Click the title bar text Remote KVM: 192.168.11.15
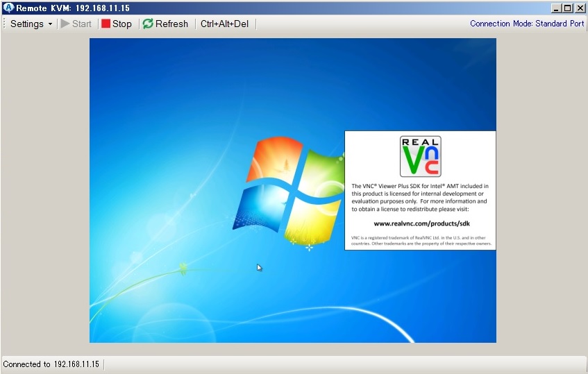This screenshot has height=374, width=588. [73, 8]
